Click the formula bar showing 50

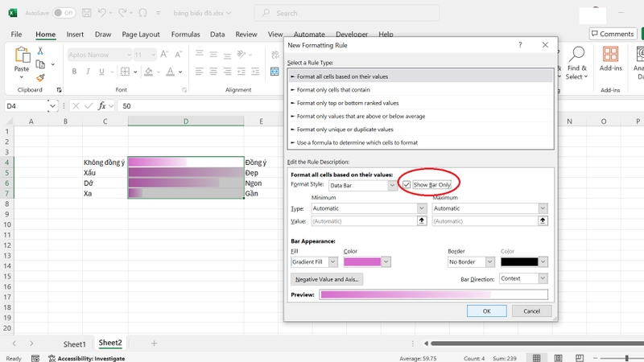200,106
